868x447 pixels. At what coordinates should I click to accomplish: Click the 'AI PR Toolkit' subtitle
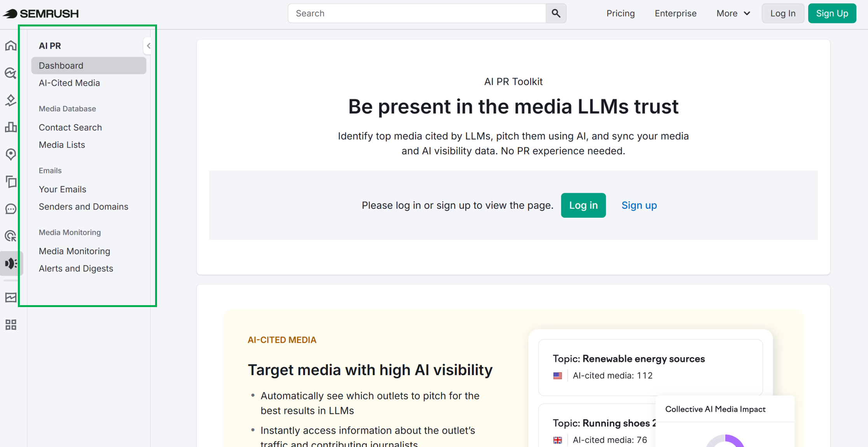[x=513, y=82]
